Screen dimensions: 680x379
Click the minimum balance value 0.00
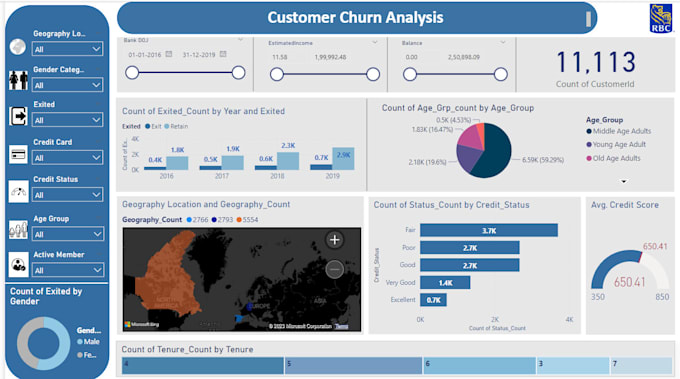tap(411, 57)
